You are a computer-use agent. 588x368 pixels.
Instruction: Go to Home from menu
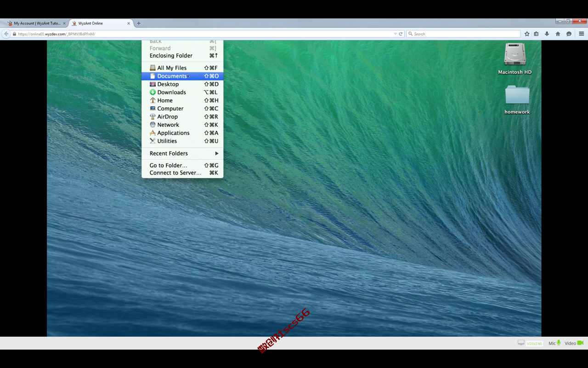(x=182, y=100)
